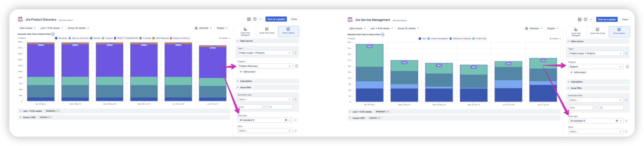This screenshot has width=644, height=146.
Task: Click the info icon next to Project scope type in Product Discovery
Action: click(x=295, y=53)
